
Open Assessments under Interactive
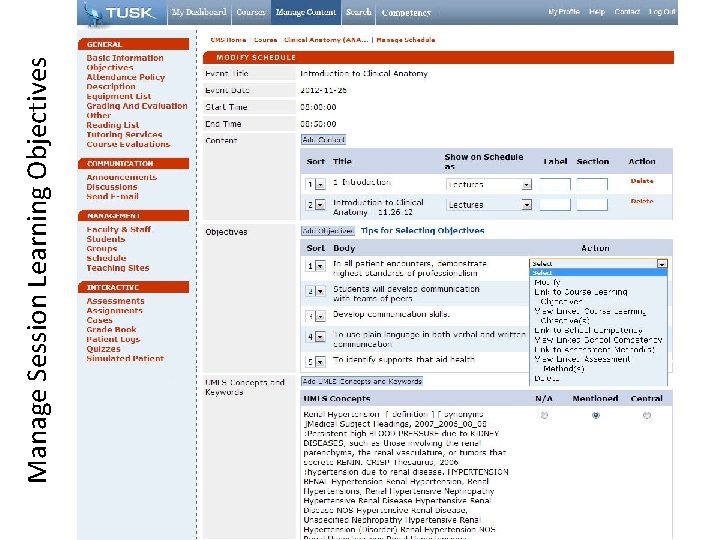tap(115, 301)
